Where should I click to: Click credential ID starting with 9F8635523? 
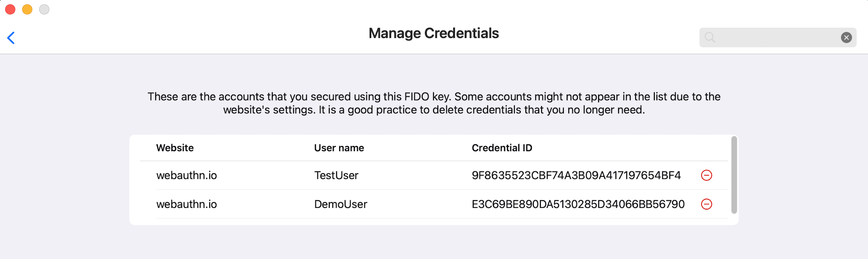click(576, 175)
